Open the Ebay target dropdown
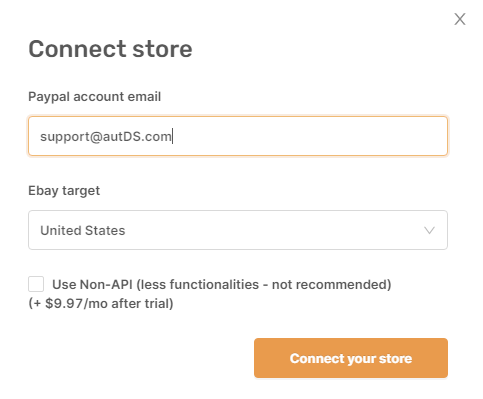 click(x=238, y=230)
